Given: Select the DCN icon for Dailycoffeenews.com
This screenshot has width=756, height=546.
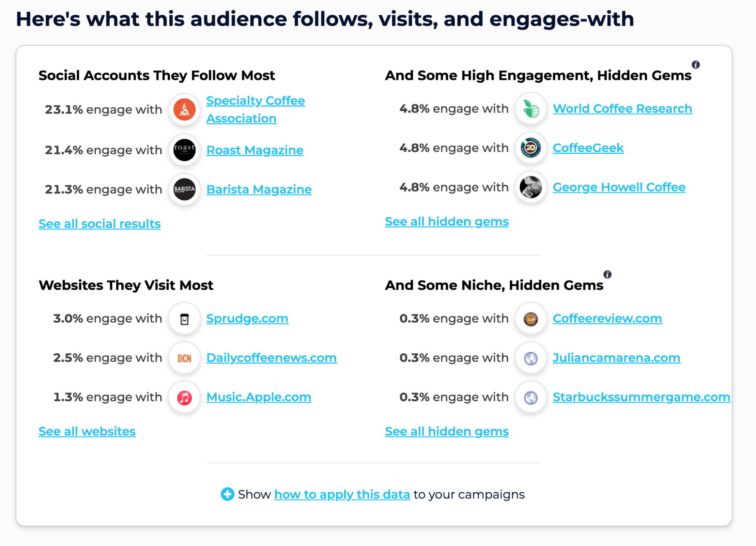Looking at the screenshot, I should tap(184, 357).
